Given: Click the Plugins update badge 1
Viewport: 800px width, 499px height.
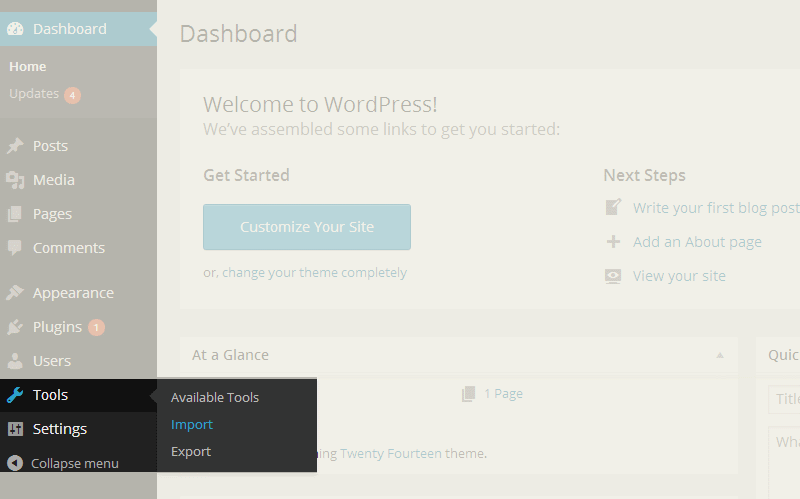Looking at the screenshot, I should point(96,328).
